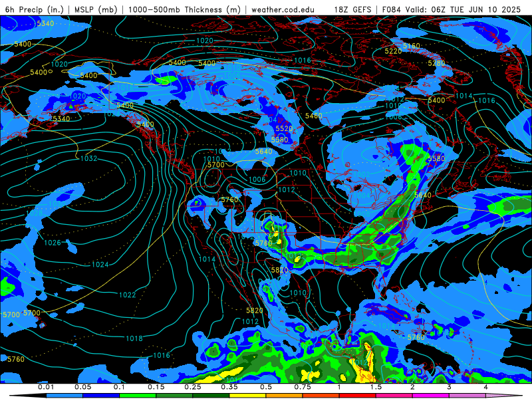Click the 'MSLP (mb)' header text
This screenshot has height=399, width=532.
(x=96, y=9)
